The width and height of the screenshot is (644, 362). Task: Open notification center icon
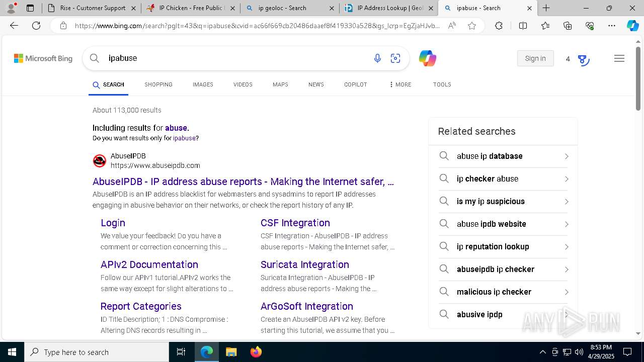(627, 352)
